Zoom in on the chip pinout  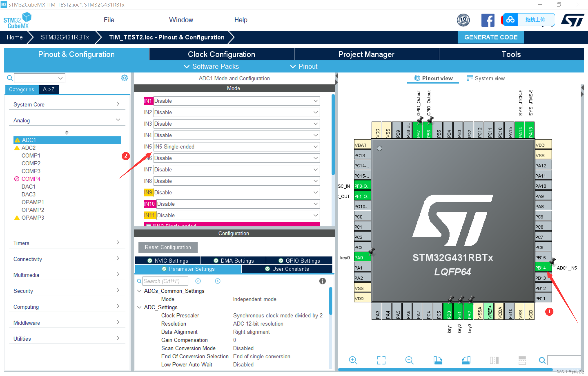coord(353,360)
